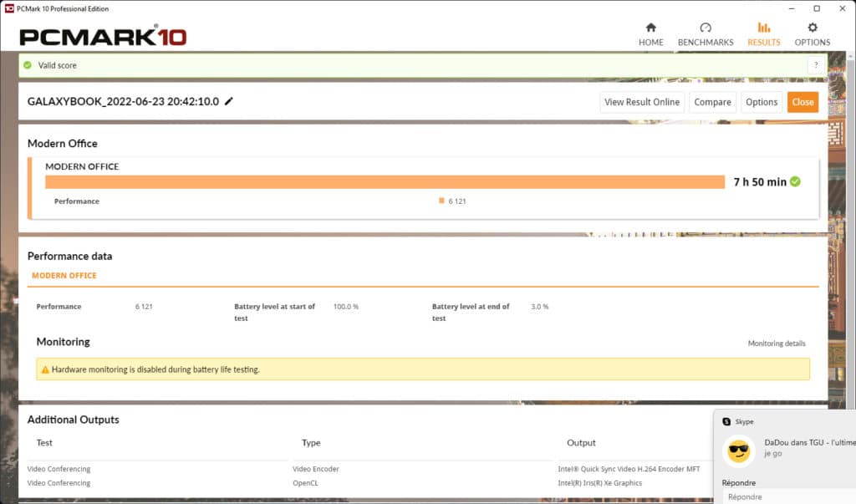This screenshot has height=504, width=856.
Task: Click the Test column header
Action: pos(44,443)
